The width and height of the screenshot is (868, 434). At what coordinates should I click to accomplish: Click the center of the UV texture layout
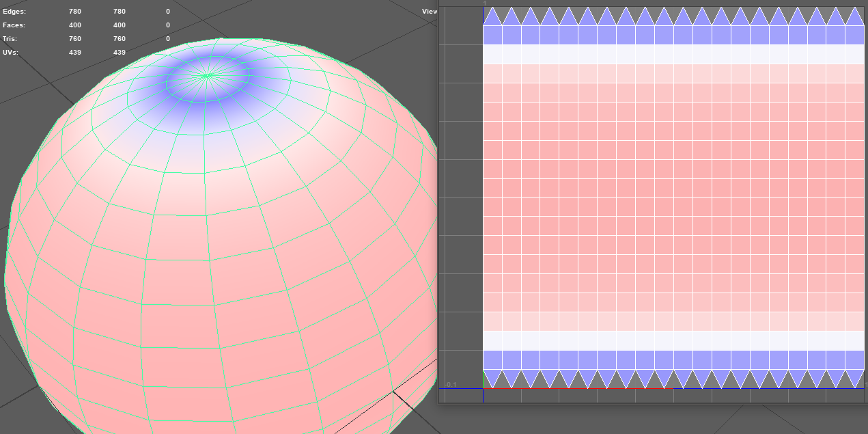point(673,198)
